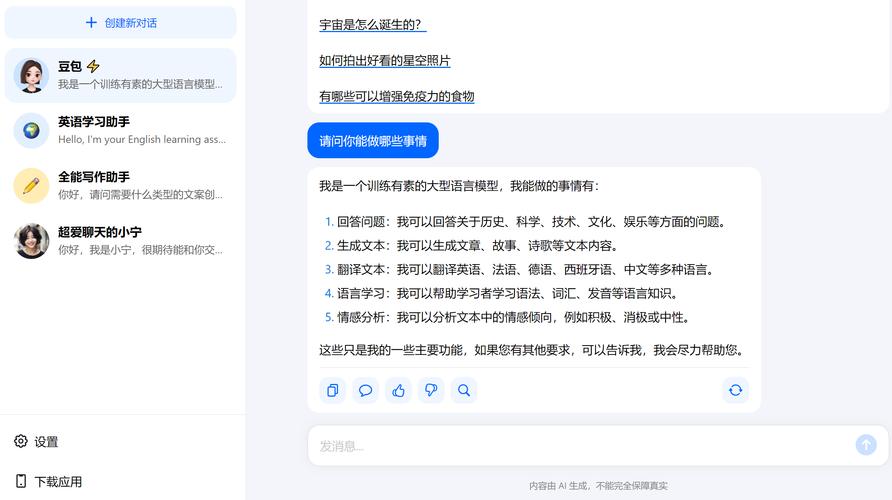The image size is (892, 500).
Task: Click the 豆包 avatar
Action: pyautogui.click(x=31, y=75)
